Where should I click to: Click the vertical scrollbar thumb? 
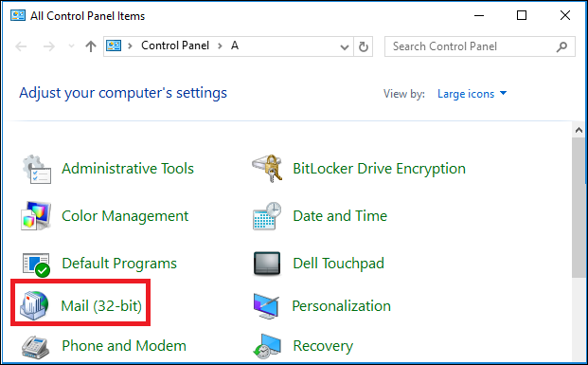[x=579, y=208]
